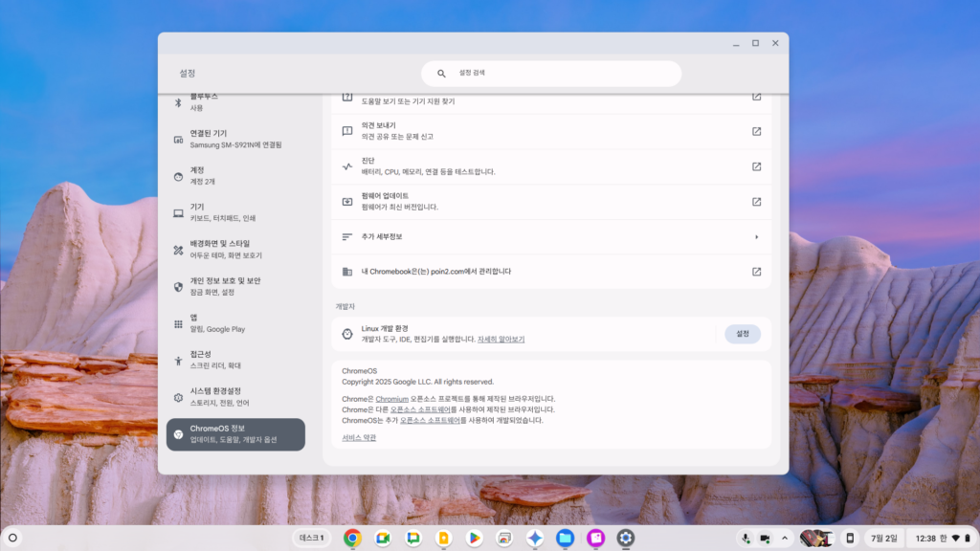Viewport: 980px width, 551px height.
Task: Expand the tray with the up chevron
Action: 785,538
